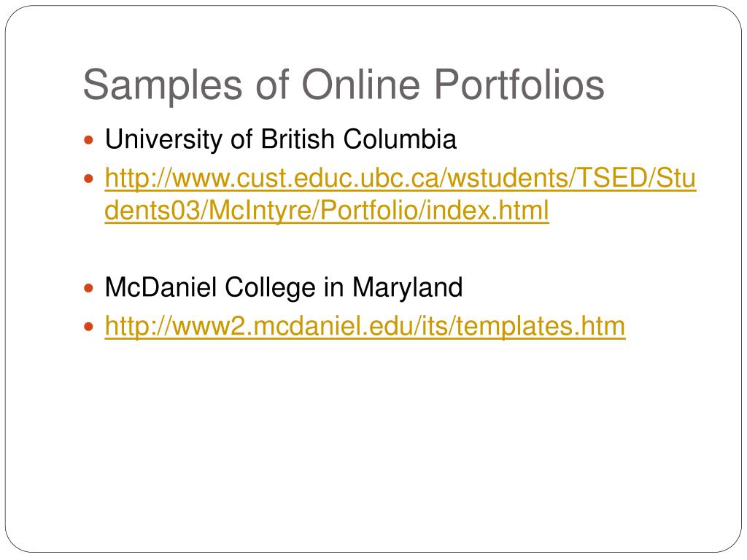Open the www2.mcdaniel.edu templates link
Screen dimensions: 747x560
click(365, 327)
